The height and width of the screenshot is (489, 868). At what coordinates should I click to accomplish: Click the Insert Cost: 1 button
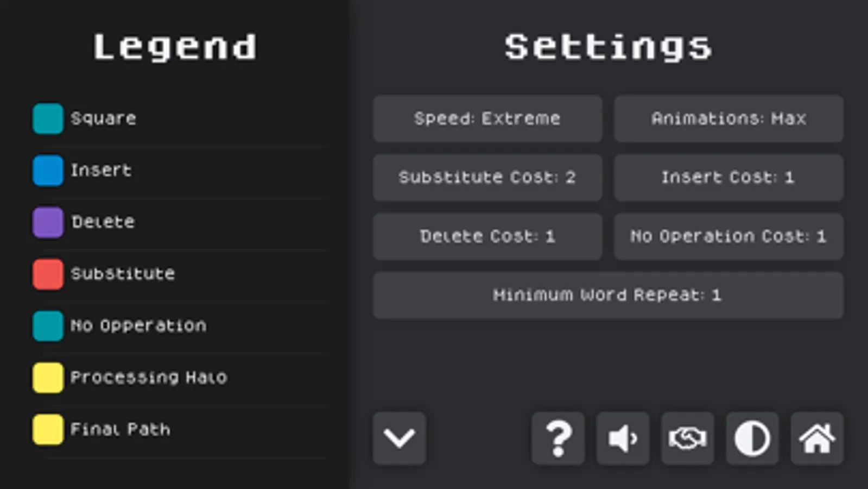coord(728,177)
